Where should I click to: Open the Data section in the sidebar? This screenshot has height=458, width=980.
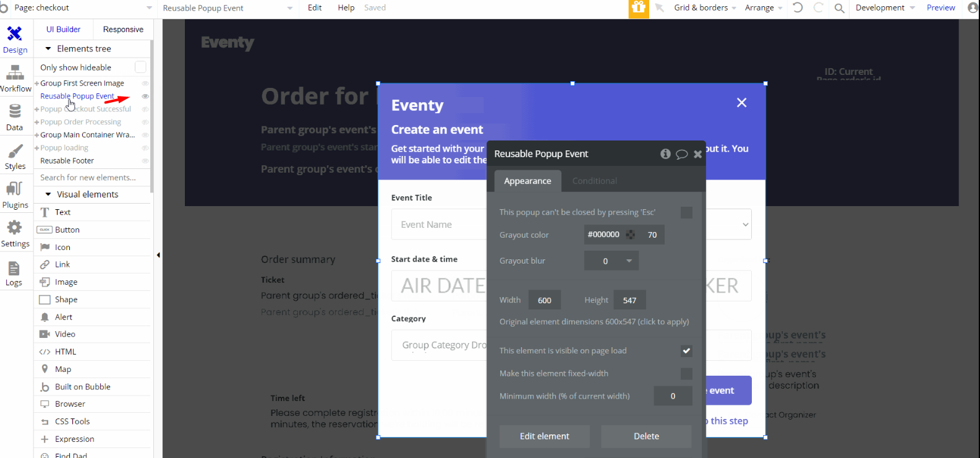pyautogui.click(x=15, y=118)
